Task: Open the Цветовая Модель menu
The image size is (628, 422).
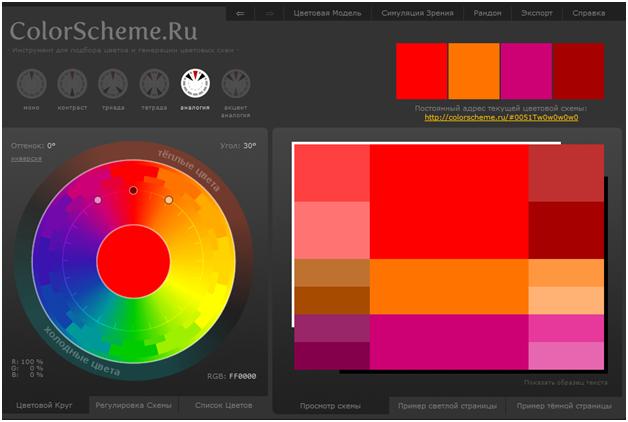Action: pyautogui.click(x=327, y=14)
